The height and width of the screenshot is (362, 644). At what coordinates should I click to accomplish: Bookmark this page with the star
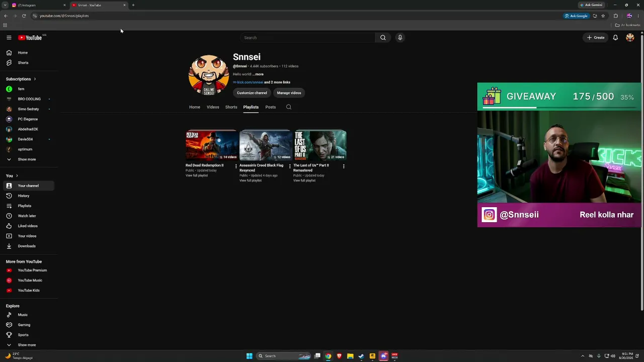tap(603, 16)
